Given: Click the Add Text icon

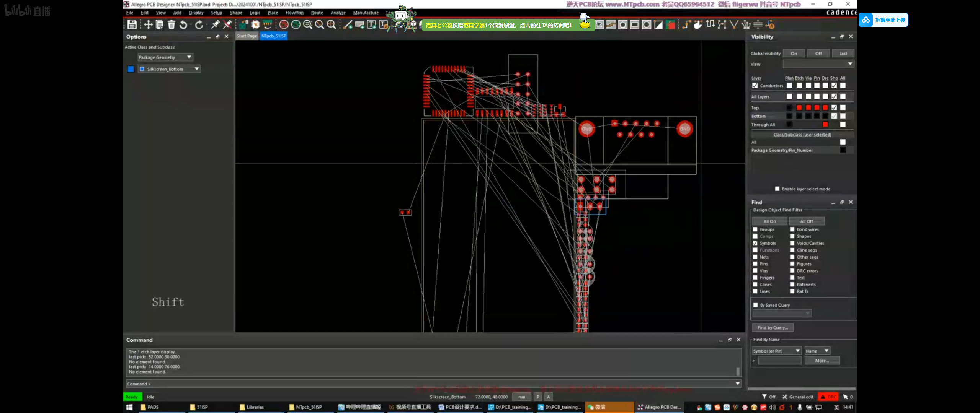Looking at the screenshot, I should 371,25.
